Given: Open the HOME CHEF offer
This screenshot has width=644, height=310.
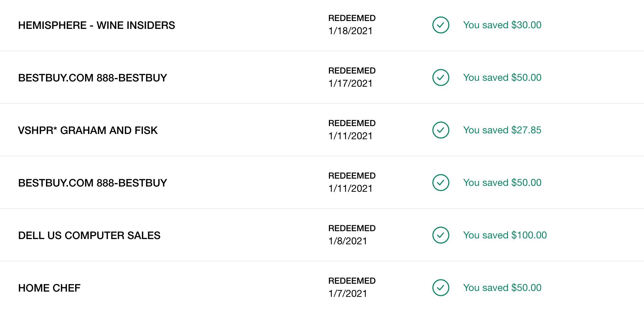Looking at the screenshot, I should click(49, 288).
